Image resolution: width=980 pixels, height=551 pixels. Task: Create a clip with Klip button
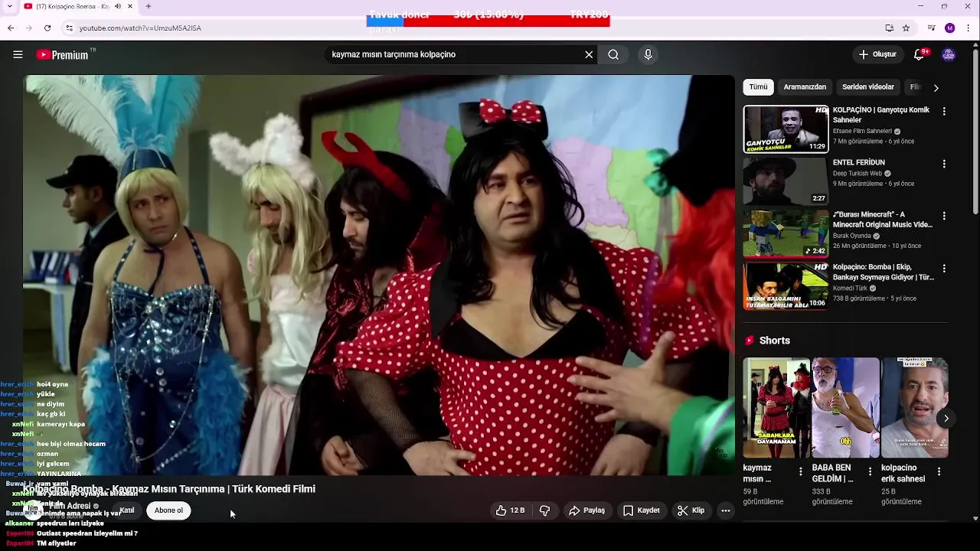click(x=691, y=510)
